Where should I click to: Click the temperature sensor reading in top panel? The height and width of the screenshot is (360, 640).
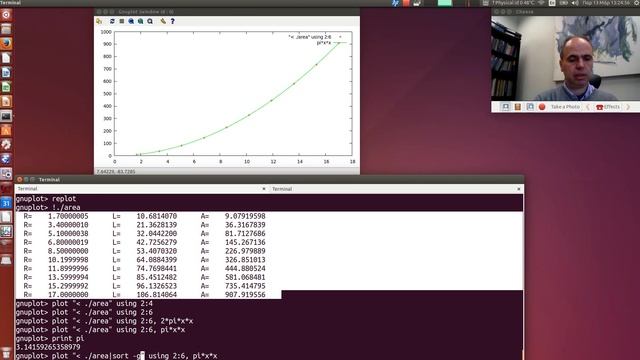point(513,3)
